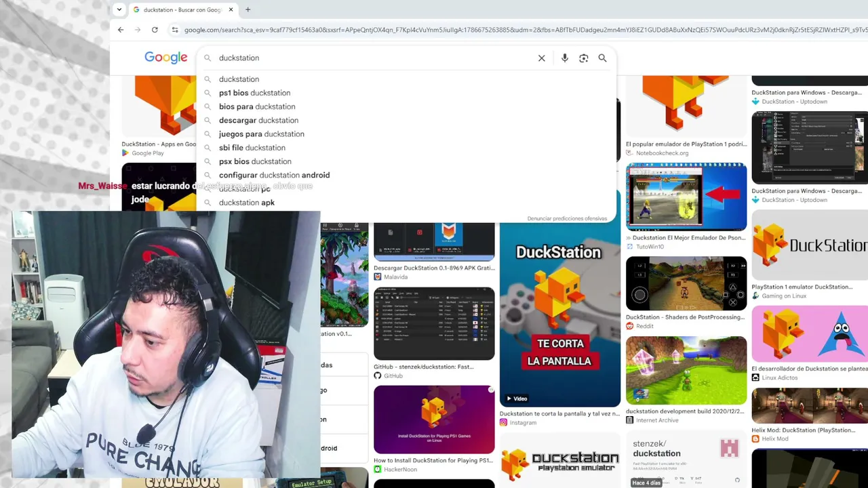The image size is (868, 488).
Task: Click the Google Play source icon
Action: click(125, 153)
